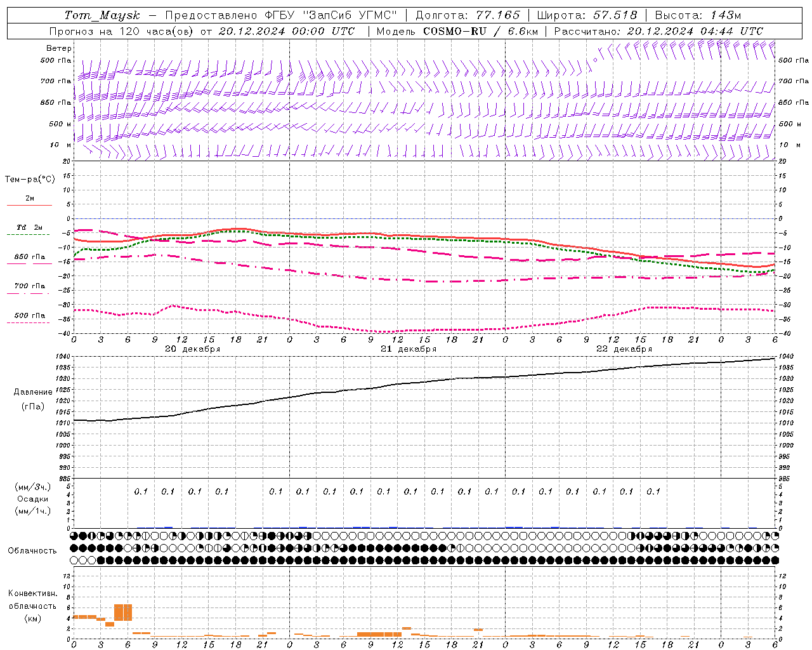The image size is (812, 650).
Task: Click the 850 гПа temperature legend entry
Action: click(29, 257)
